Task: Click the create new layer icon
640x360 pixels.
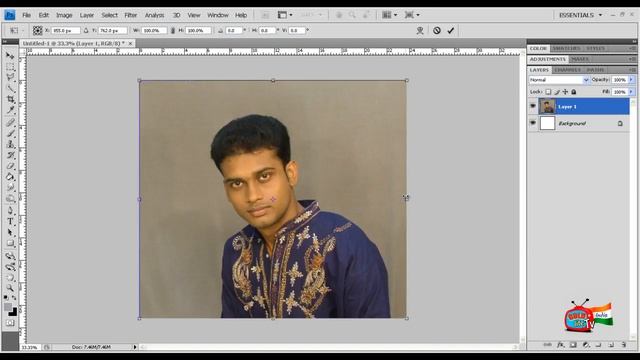Action: click(611, 345)
